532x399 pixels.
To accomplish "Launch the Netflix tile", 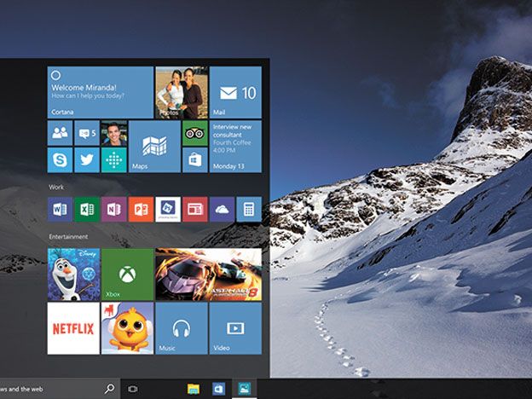I will [x=73, y=328].
